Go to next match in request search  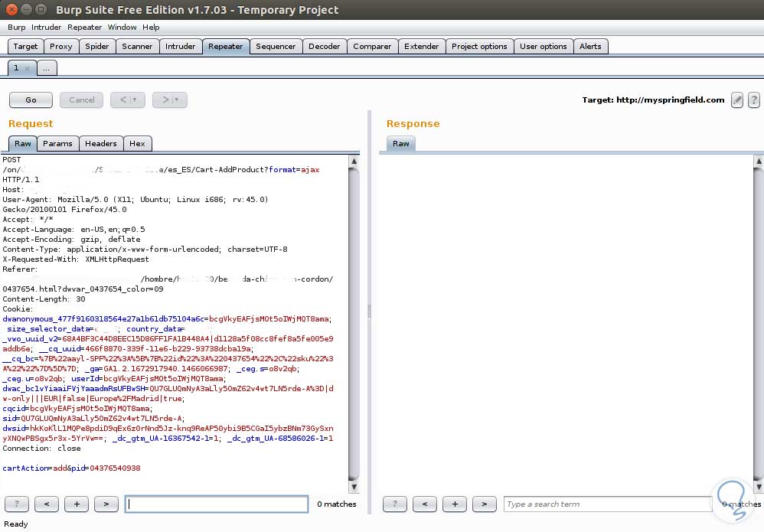pyautogui.click(x=106, y=504)
